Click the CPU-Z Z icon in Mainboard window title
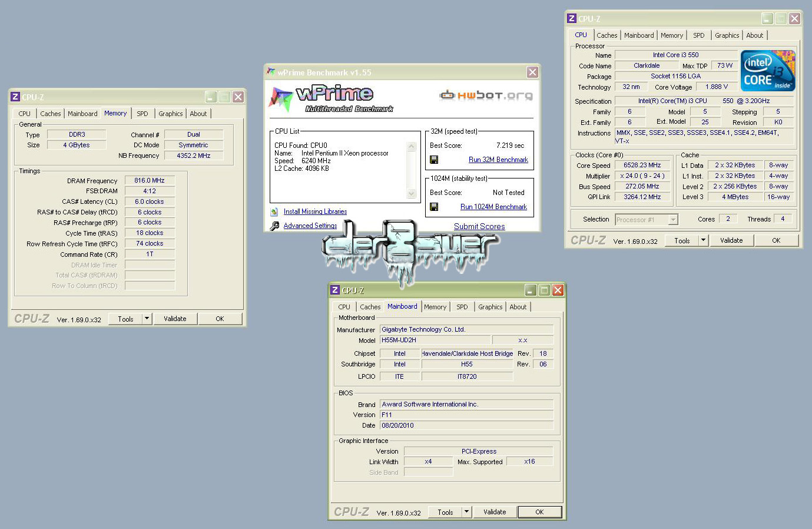 (x=335, y=290)
